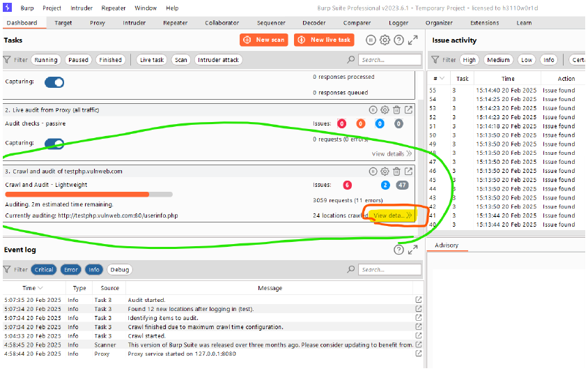Pause all tasks with the Tasks header pause icon

371,40
